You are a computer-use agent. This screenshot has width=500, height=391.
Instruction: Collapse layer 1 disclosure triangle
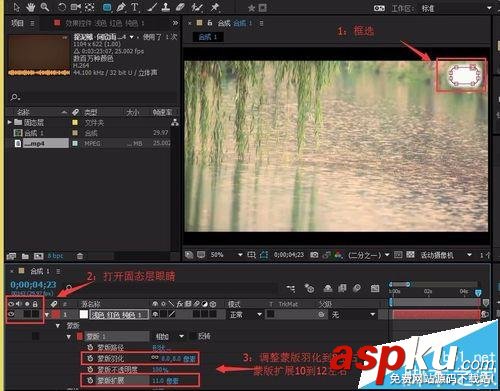pyautogui.click(x=47, y=314)
